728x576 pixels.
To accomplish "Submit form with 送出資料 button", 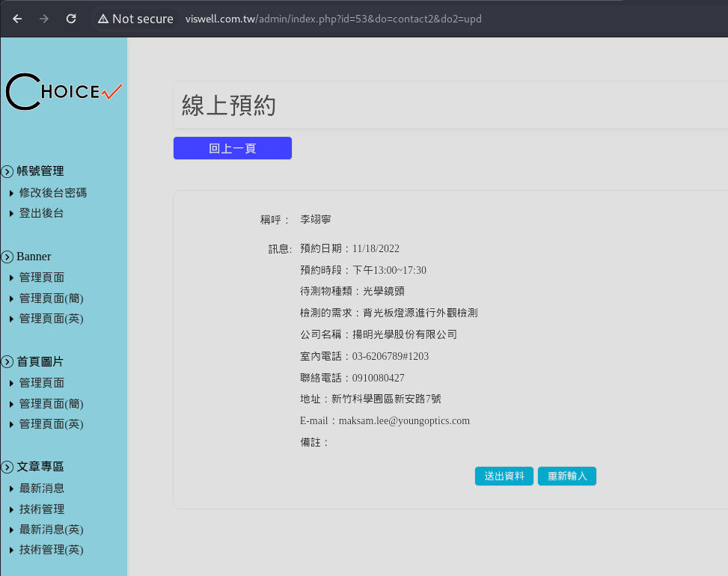I will pyautogui.click(x=504, y=477).
